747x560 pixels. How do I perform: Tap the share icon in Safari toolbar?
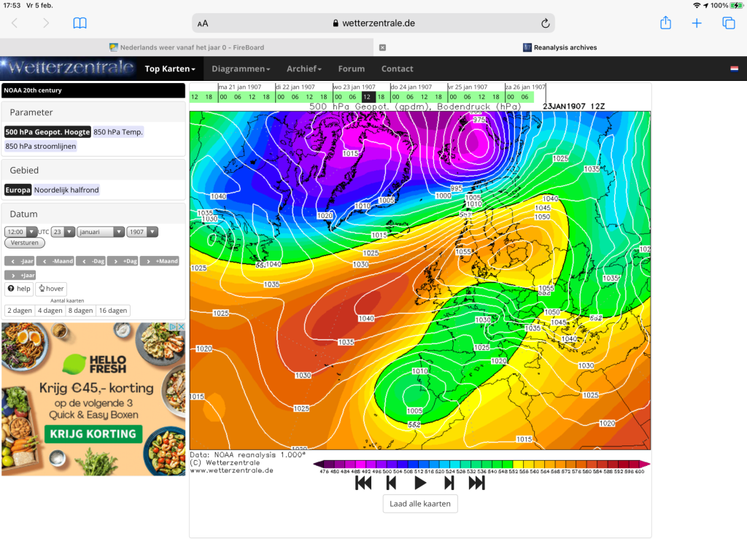click(665, 23)
